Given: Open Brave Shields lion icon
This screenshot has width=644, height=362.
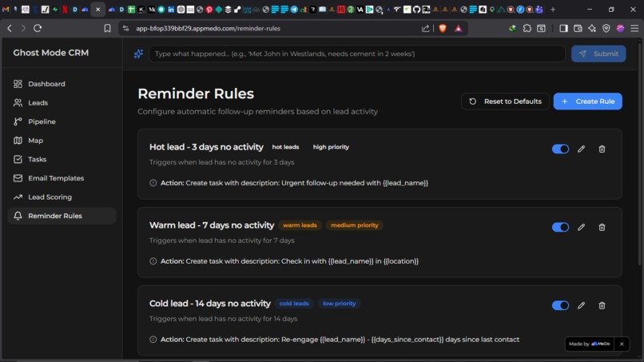Looking at the screenshot, I should click(443, 28).
